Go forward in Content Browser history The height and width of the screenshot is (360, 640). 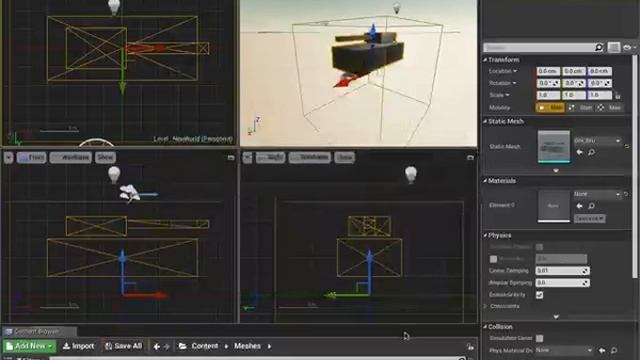pos(167,347)
